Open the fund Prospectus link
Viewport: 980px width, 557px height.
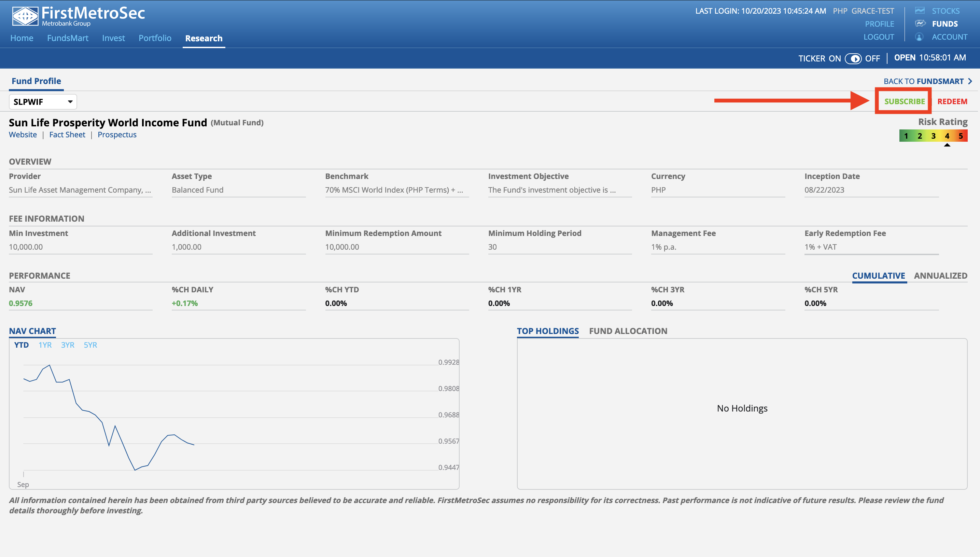117,135
